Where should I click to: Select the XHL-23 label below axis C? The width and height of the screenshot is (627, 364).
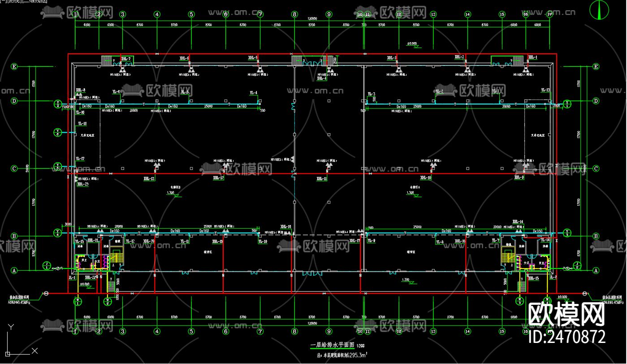pos(82,184)
